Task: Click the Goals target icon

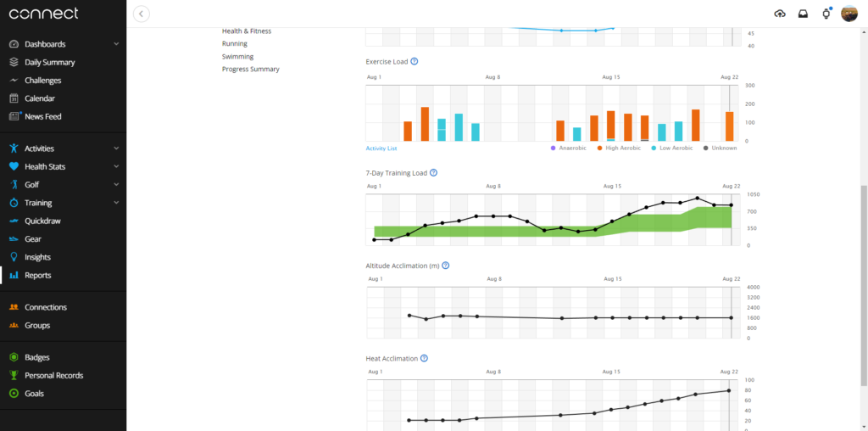Action: (14, 394)
